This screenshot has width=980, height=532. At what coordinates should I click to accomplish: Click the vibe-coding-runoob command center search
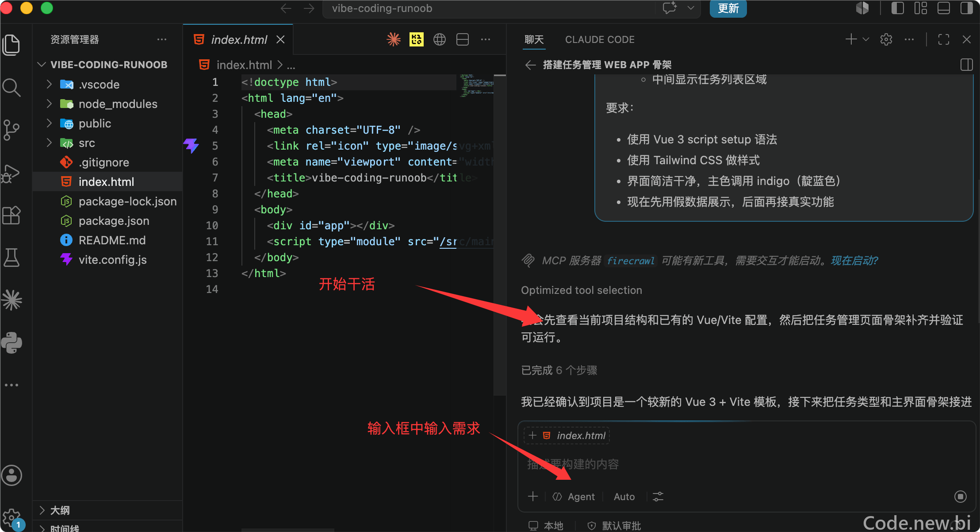491,8
